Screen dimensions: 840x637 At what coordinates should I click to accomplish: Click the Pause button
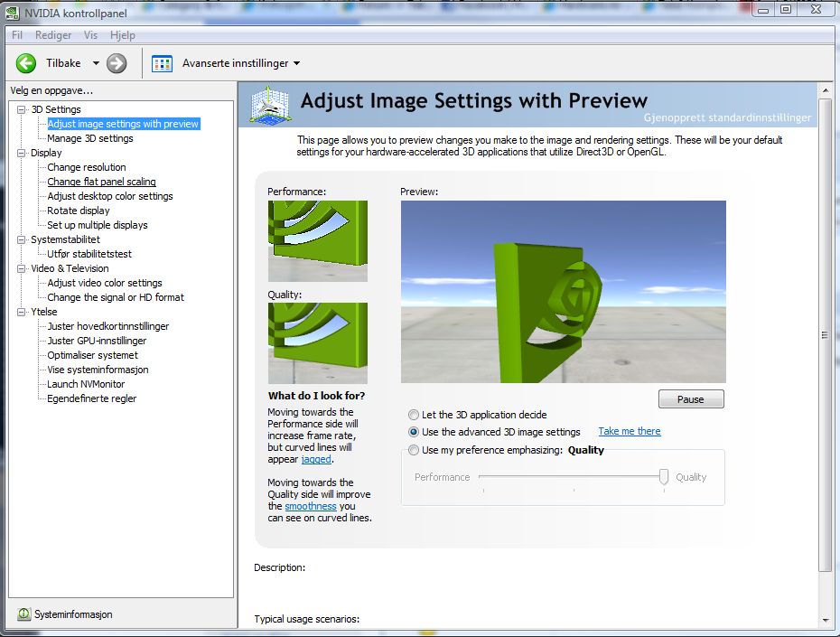click(691, 399)
